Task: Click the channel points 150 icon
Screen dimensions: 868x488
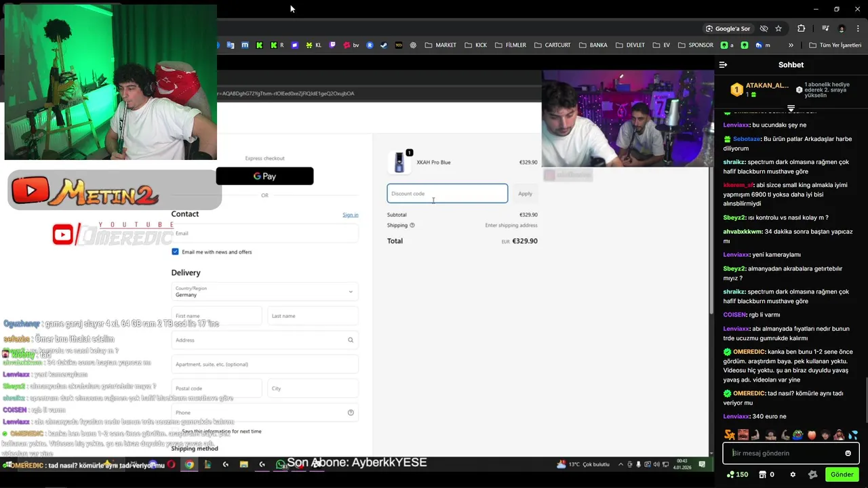Action: click(x=731, y=474)
